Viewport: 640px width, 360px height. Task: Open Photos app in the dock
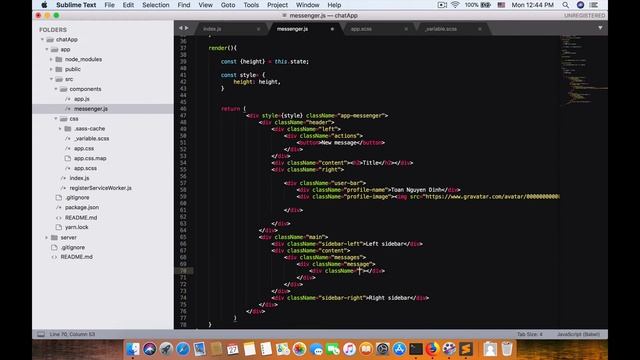(299, 349)
